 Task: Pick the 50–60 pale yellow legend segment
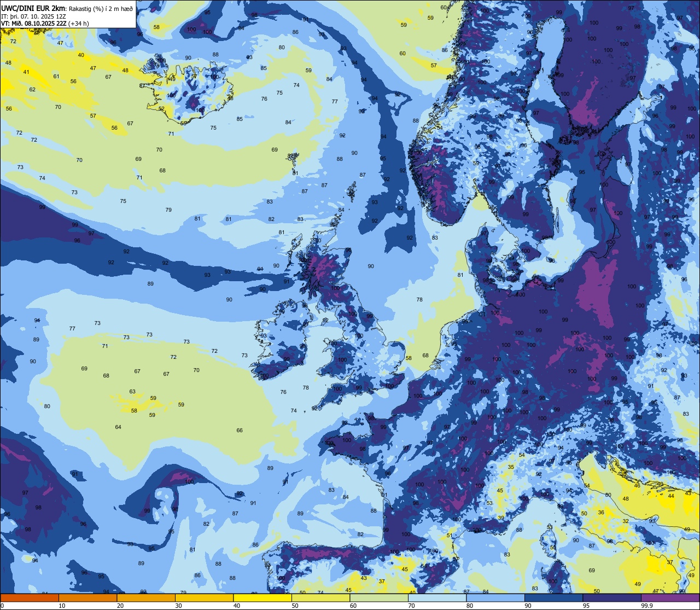(x=320, y=597)
